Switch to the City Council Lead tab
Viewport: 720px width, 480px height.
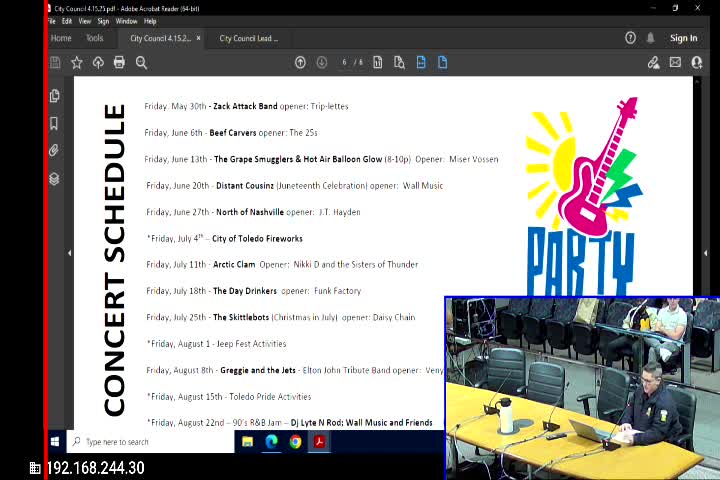[x=248, y=38]
